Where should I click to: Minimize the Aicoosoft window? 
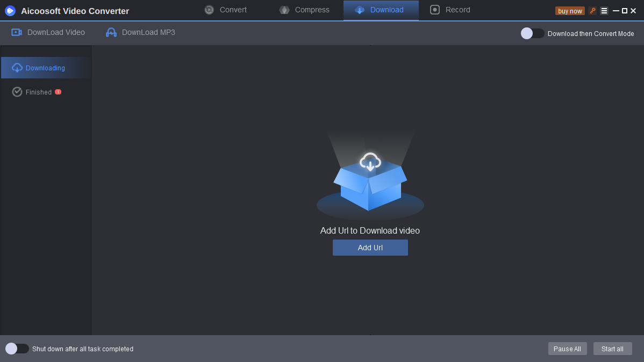pyautogui.click(x=616, y=11)
